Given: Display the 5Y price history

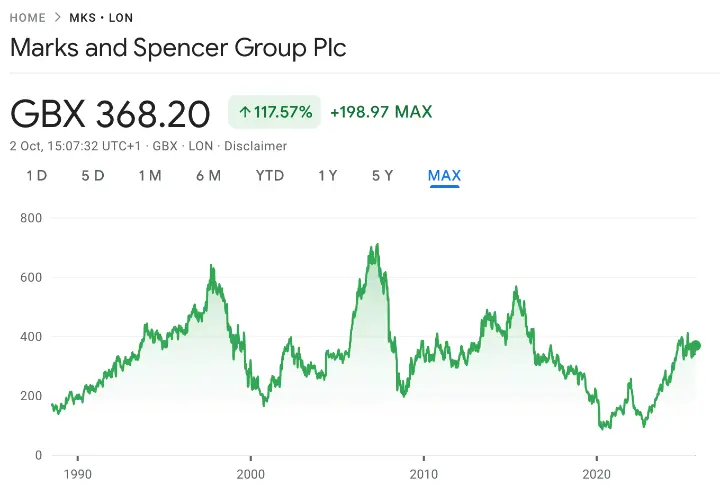Looking at the screenshot, I should pyautogui.click(x=382, y=176).
